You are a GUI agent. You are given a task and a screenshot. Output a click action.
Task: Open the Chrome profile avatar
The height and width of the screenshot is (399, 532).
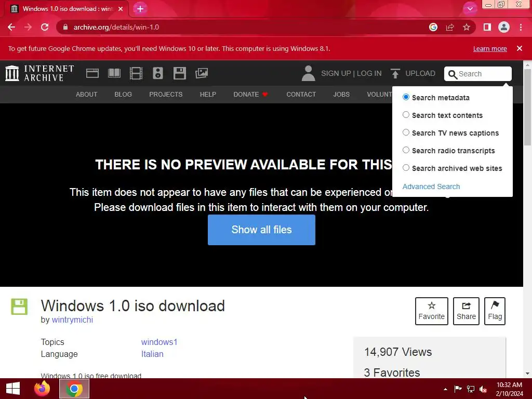pyautogui.click(x=504, y=27)
